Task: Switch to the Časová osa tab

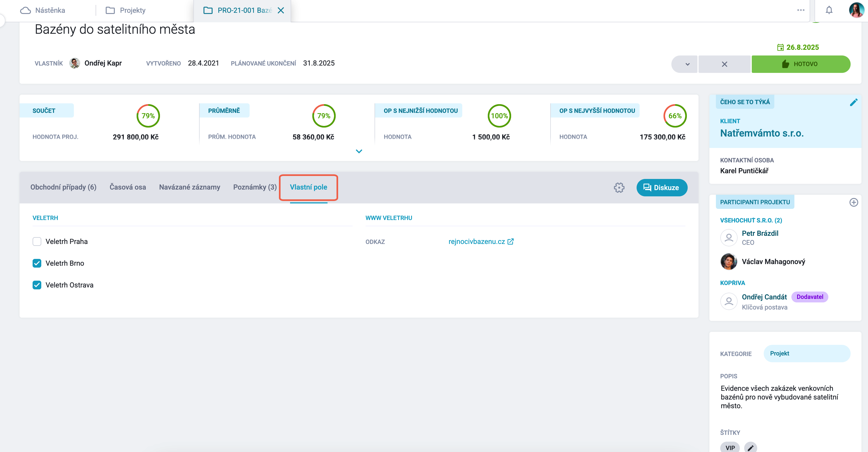Action: (x=128, y=187)
